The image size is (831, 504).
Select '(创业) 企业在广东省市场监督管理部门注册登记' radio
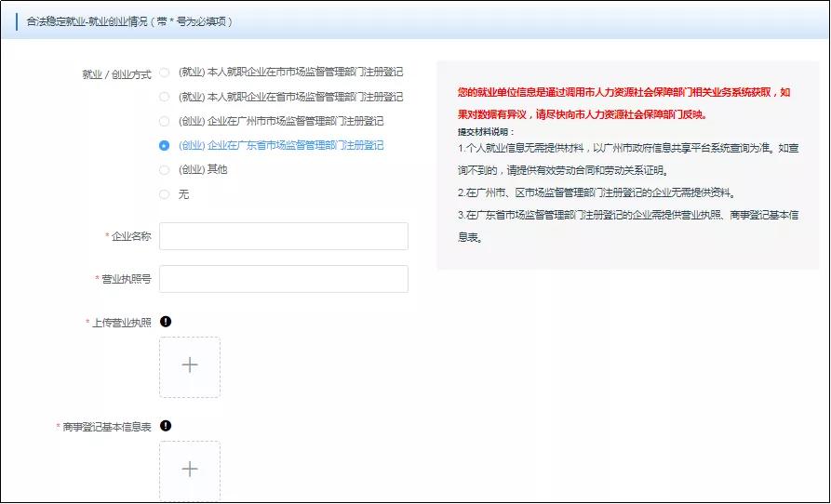pyautogui.click(x=165, y=146)
